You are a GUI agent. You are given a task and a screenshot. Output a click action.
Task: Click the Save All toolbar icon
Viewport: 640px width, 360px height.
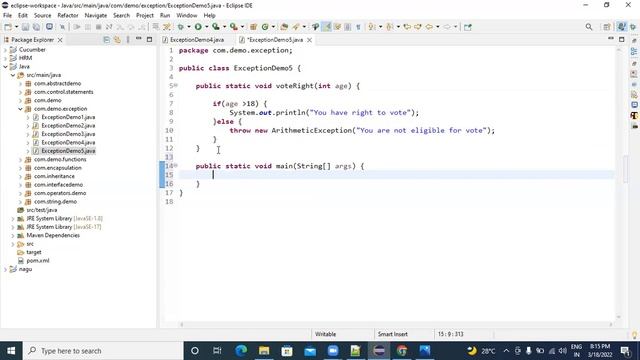(x=36, y=27)
